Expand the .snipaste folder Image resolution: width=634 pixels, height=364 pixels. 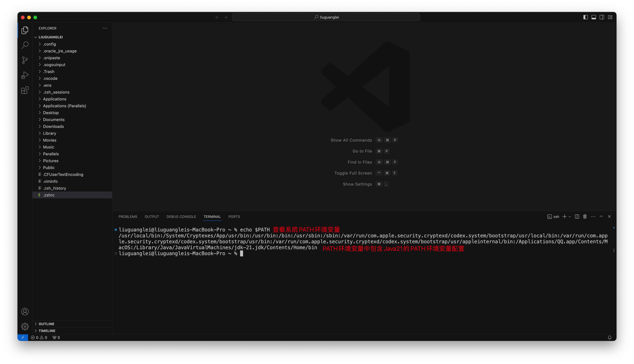(72, 58)
